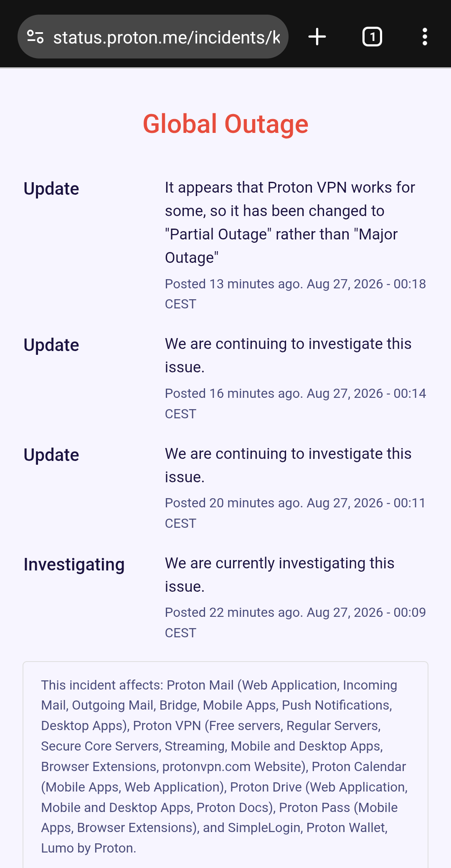Click the Posted 22 minutes ago timestamp

point(295,622)
